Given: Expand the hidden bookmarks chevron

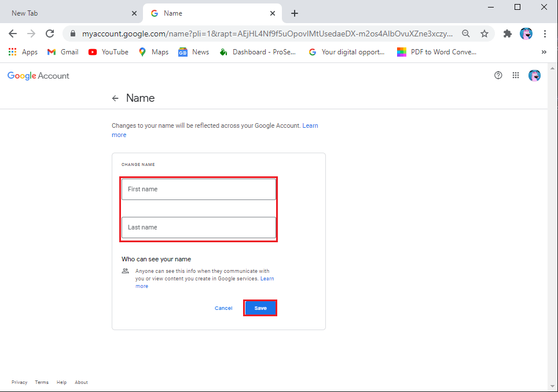Looking at the screenshot, I should pyautogui.click(x=544, y=52).
